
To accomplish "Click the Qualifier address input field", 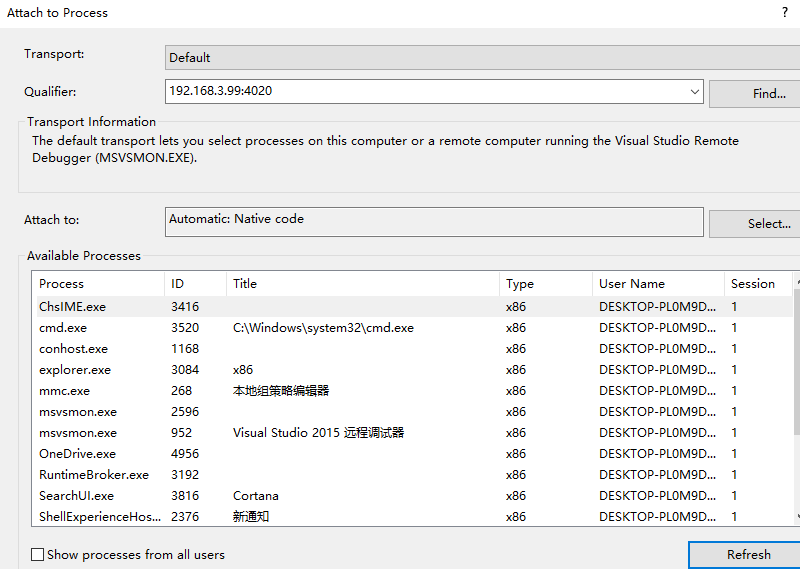I will (425, 91).
